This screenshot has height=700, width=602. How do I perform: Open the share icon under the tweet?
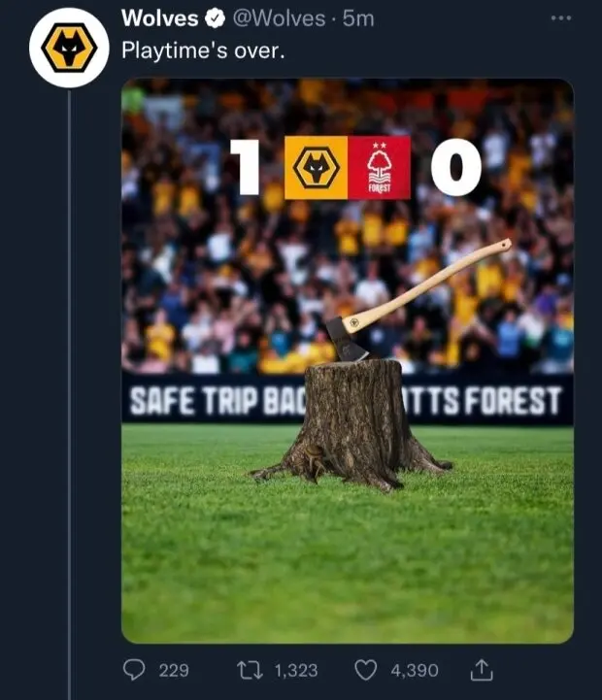coord(482,670)
